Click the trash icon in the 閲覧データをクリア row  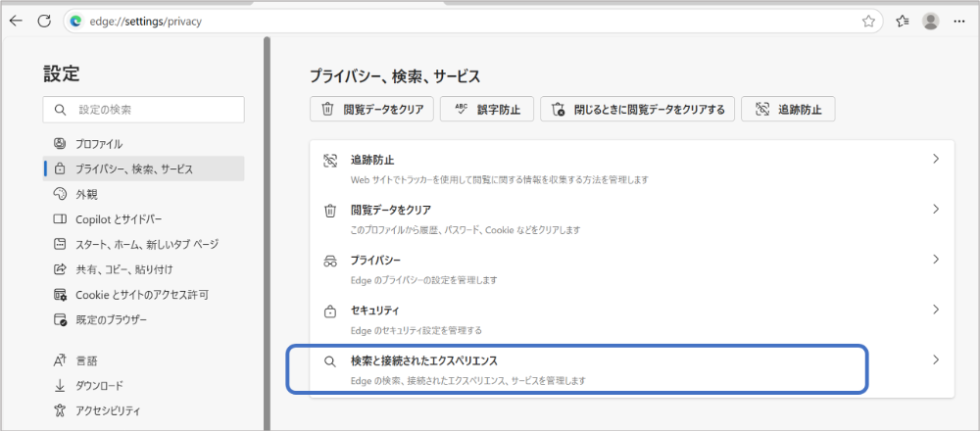pyautogui.click(x=330, y=211)
